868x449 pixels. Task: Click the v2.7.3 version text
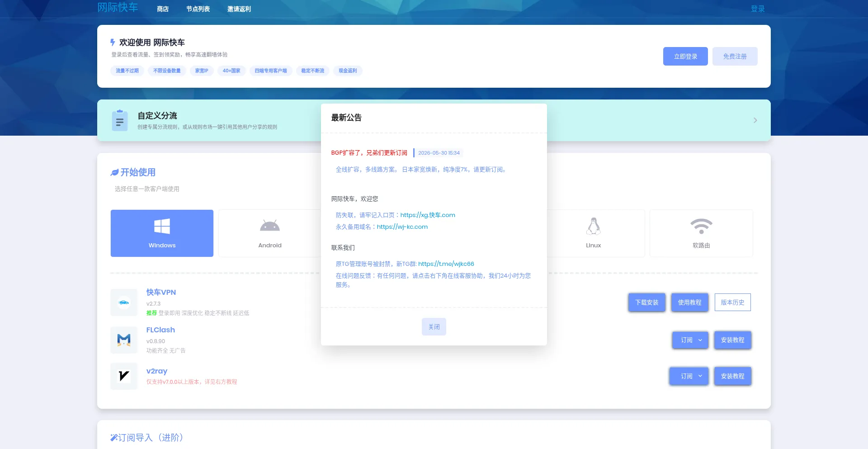click(153, 304)
